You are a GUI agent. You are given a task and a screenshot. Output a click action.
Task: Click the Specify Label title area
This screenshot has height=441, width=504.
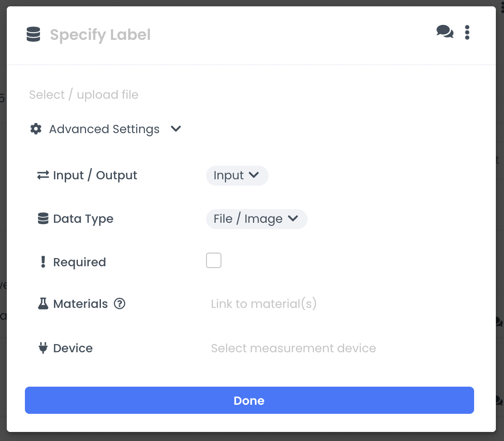(x=100, y=34)
